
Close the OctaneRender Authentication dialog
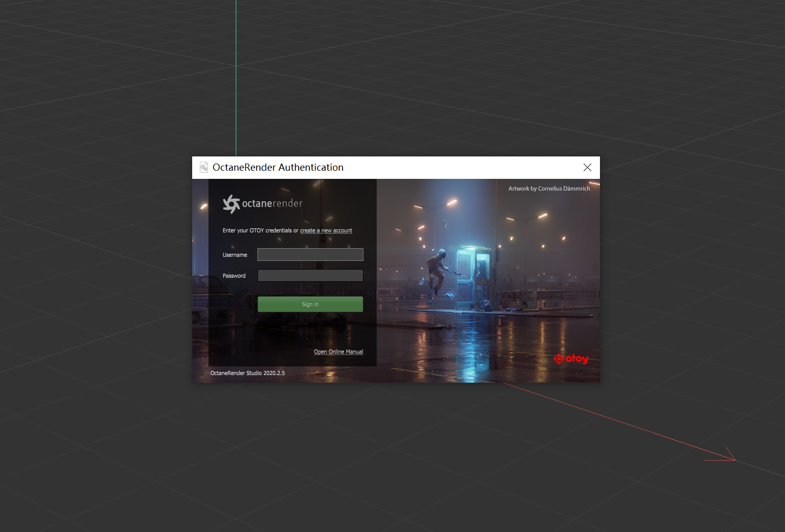click(x=587, y=168)
